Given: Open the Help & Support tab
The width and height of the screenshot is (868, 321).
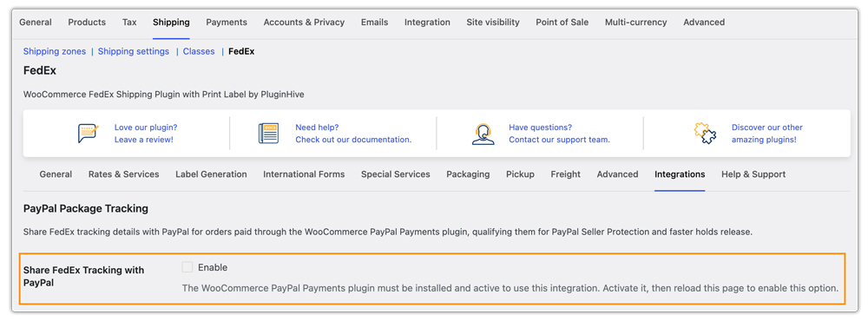Looking at the screenshot, I should 753,174.
